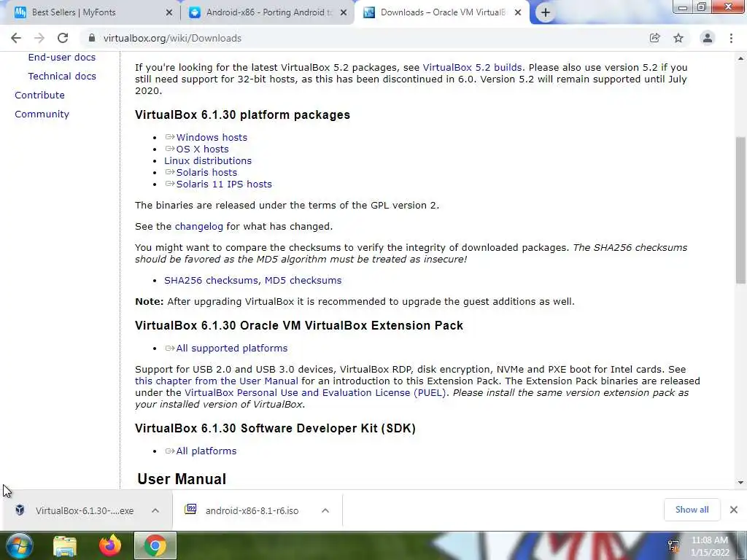Download Extension Pack for All supported platforms
Image resolution: width=747 pixels, height=560 pixels.
tap(232, 349)
